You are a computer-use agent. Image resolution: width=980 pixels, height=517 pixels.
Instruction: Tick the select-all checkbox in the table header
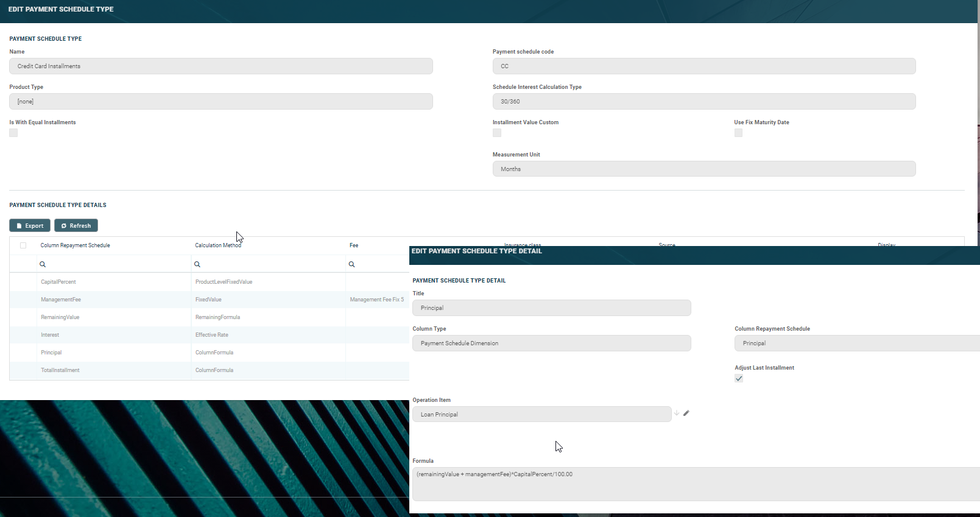point(23,245)
